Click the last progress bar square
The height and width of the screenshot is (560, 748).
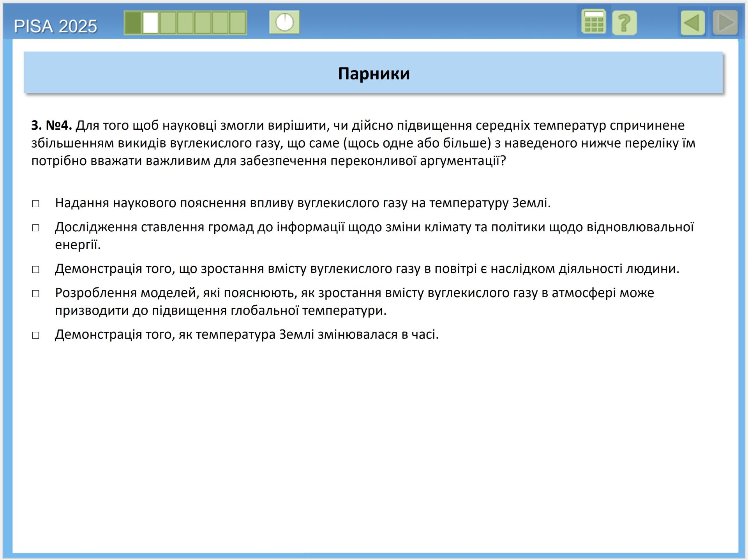click(238, 23)
